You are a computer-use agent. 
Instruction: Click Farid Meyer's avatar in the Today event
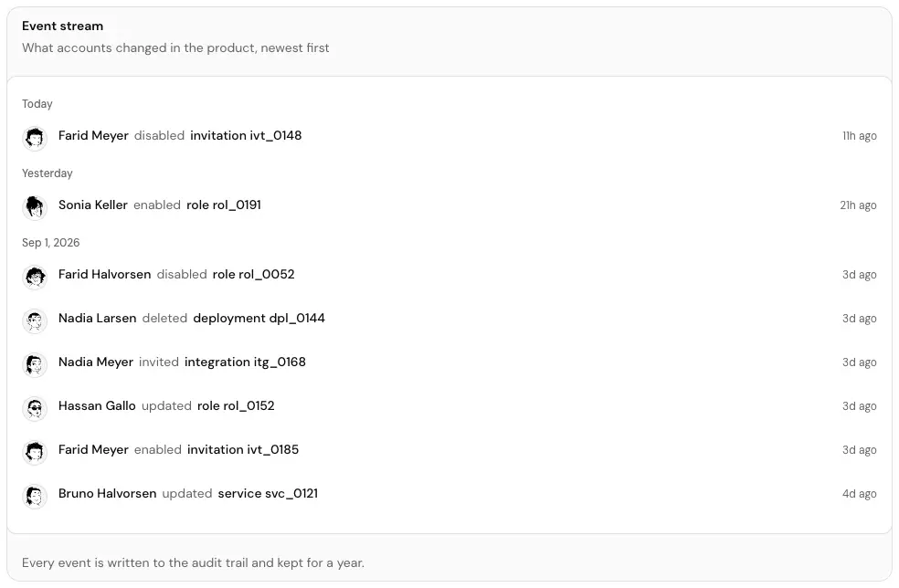pos(35,138)
